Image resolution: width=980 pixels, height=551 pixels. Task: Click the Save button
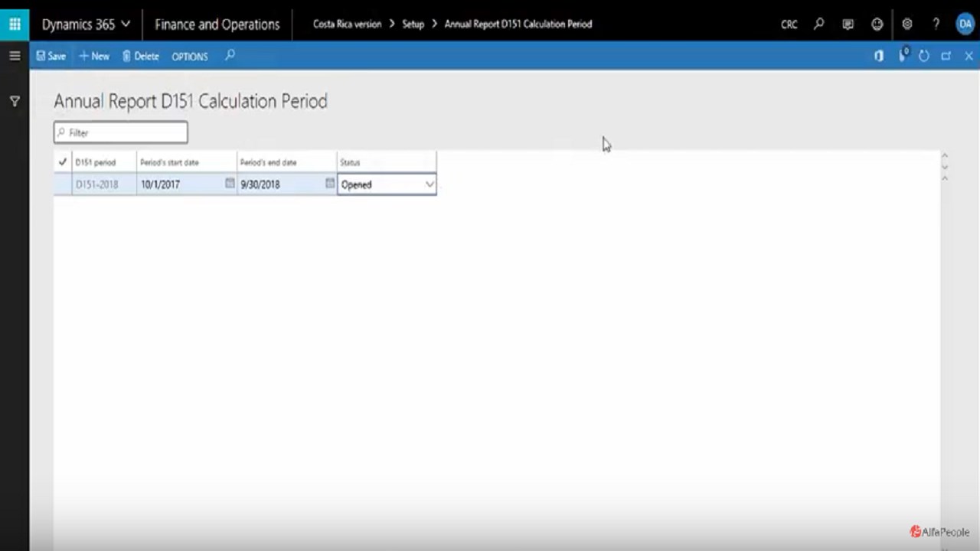click(x=51, y=56)
